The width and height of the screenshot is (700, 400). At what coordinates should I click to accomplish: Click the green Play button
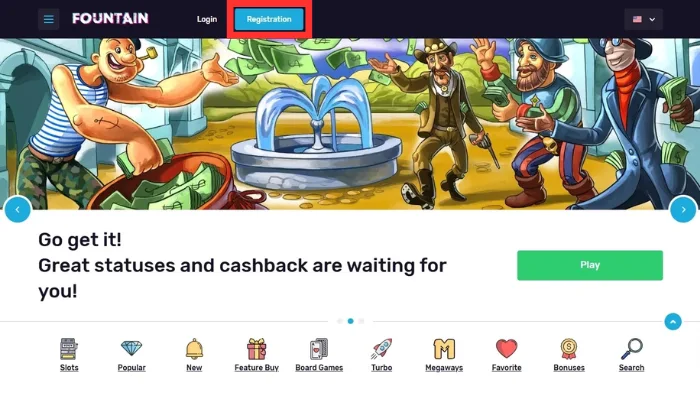[x=590, y=265]
